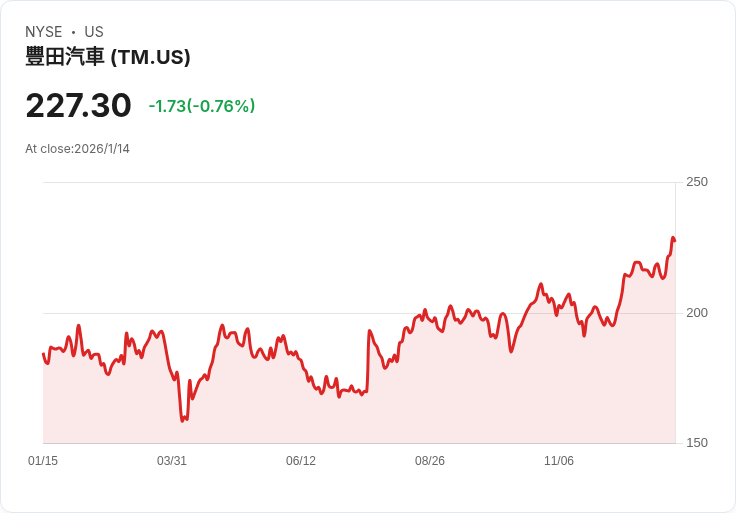Select the 01/15 date on the x-axis
The width and height of the screenshot is (736, 513).
click(x=43, y=461)
